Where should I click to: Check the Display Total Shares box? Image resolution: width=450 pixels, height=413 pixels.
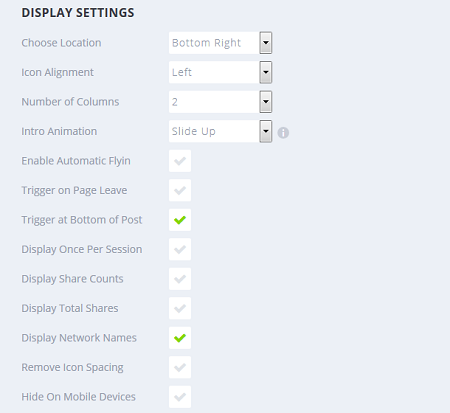tap(180, 308)
